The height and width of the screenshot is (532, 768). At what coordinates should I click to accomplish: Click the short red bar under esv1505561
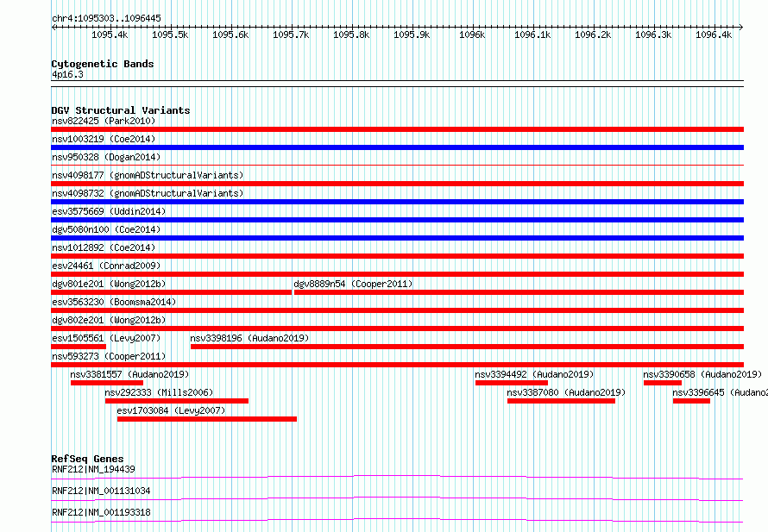[79, 347]
